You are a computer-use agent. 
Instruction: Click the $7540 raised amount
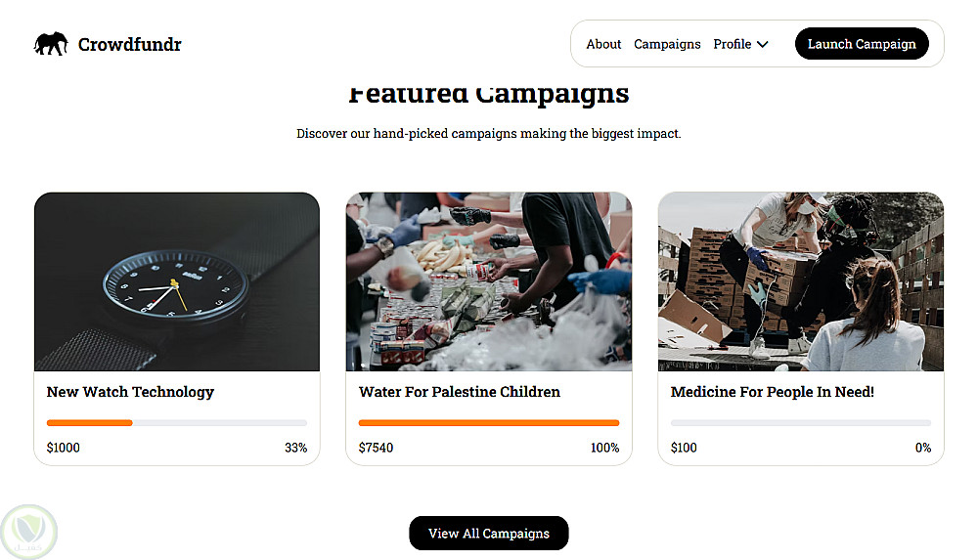(x=376, y=448)
